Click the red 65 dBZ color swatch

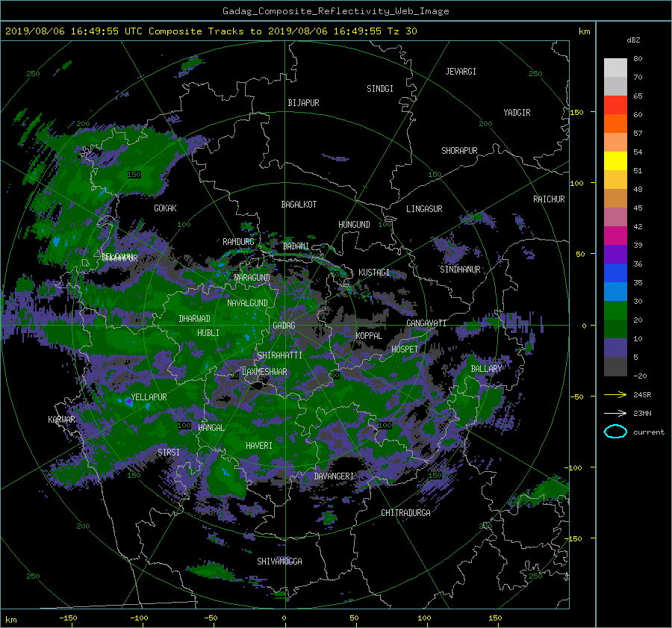click(x=615, y=105)
